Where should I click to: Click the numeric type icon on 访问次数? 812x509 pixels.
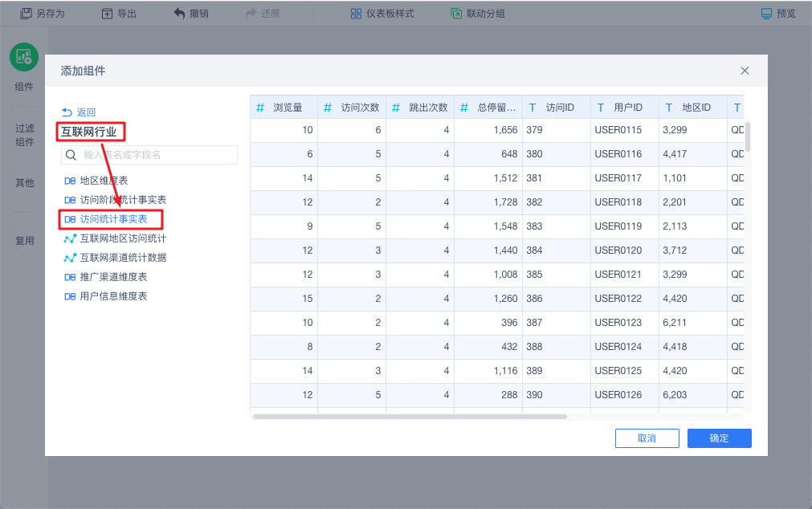[328, 108]
